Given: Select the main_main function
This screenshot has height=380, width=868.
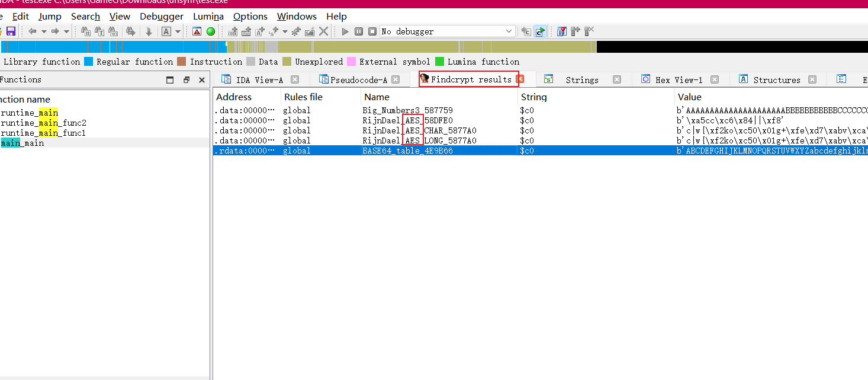Looking at the screenshot, I should (22, 143).
